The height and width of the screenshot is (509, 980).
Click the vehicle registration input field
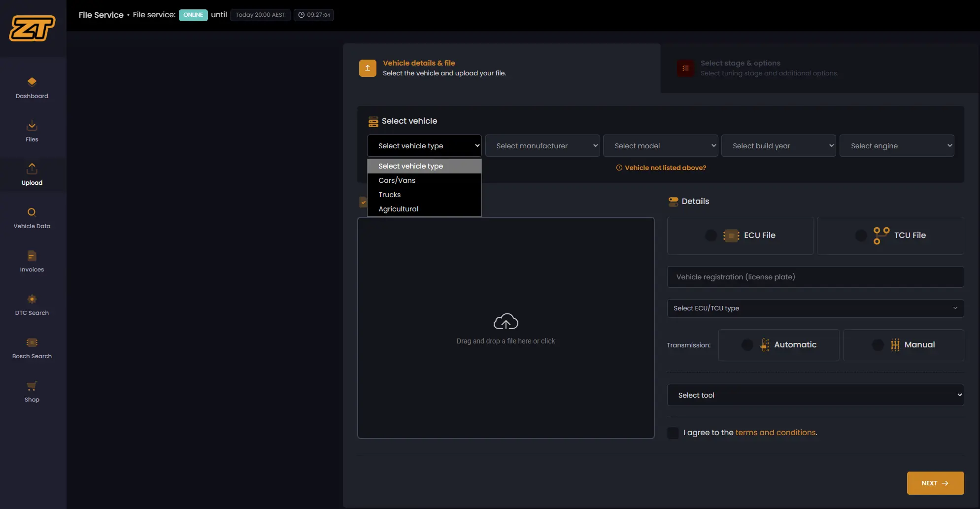coord(815,277)
